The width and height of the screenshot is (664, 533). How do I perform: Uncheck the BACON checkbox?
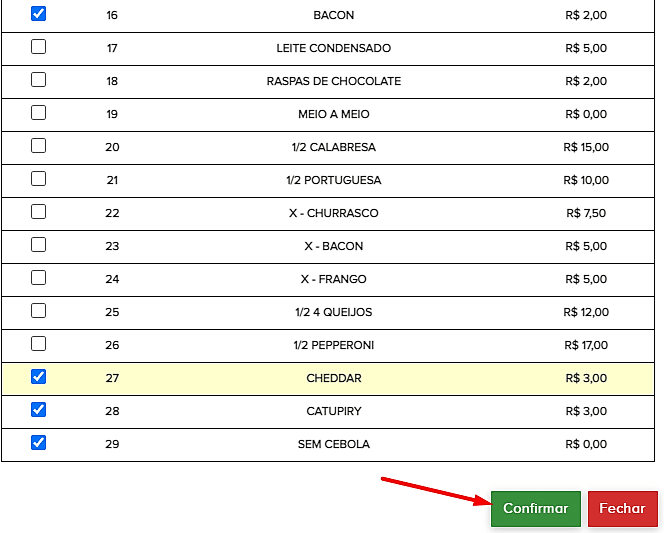38,14
